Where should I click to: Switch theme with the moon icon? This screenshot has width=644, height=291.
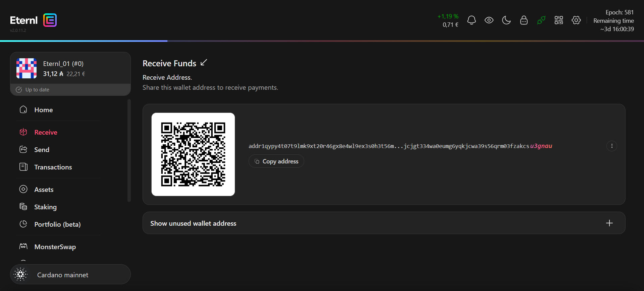[x=506, y=20]
